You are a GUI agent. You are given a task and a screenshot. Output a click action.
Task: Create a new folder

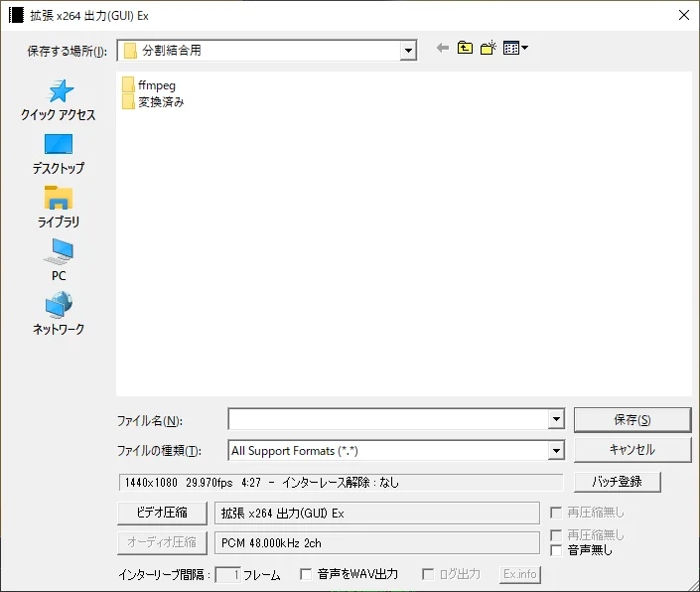pyautogui.click(x=488, y=49)
